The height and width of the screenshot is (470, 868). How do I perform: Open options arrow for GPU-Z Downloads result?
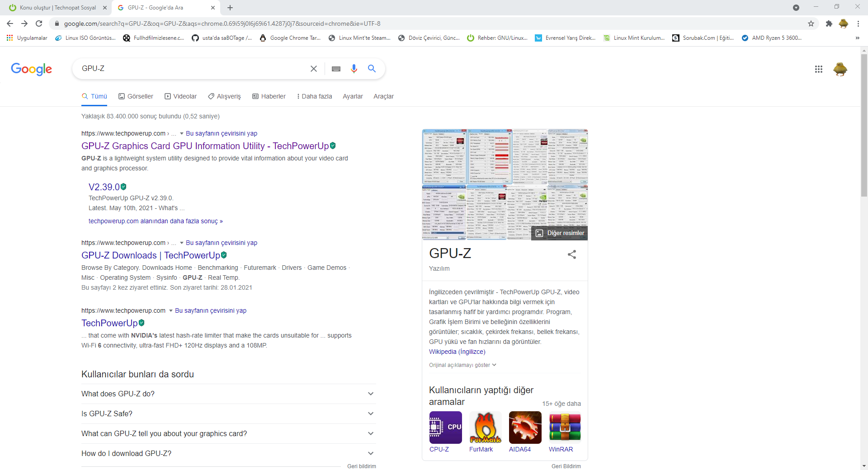tap(182, 243)
